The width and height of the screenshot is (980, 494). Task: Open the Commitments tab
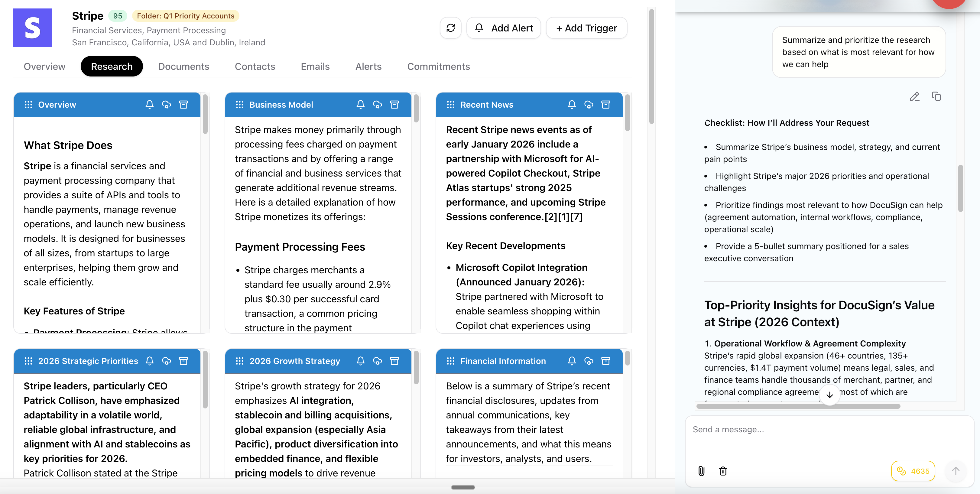438,66
